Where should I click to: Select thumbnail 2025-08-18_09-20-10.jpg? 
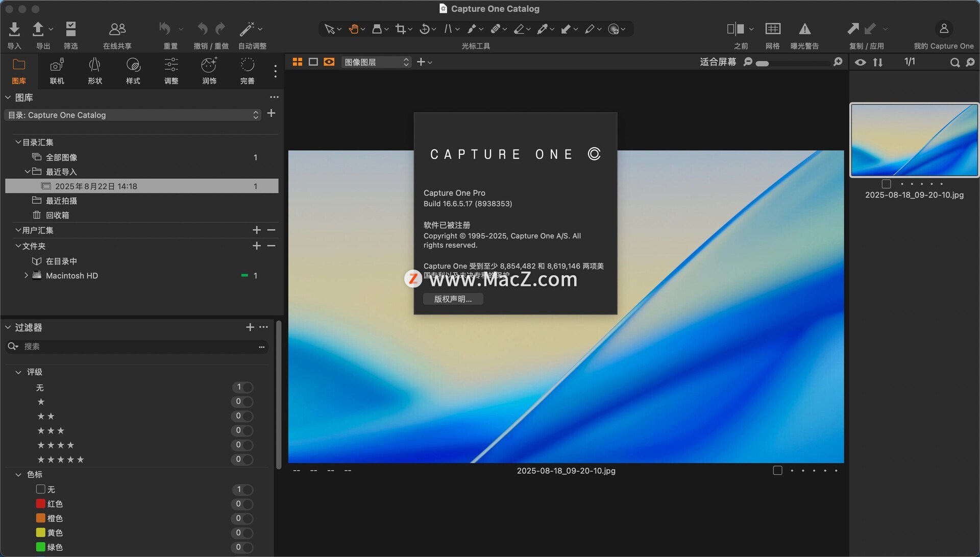pos(914,140)
